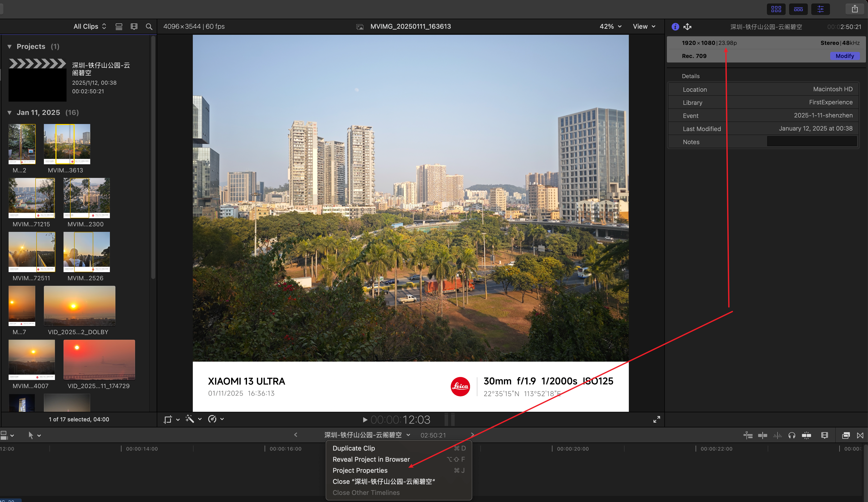Select video clip VID_2025...2_DOLBY
The image size is (868, 502).
pyautogui.click(x=80, y=306)
